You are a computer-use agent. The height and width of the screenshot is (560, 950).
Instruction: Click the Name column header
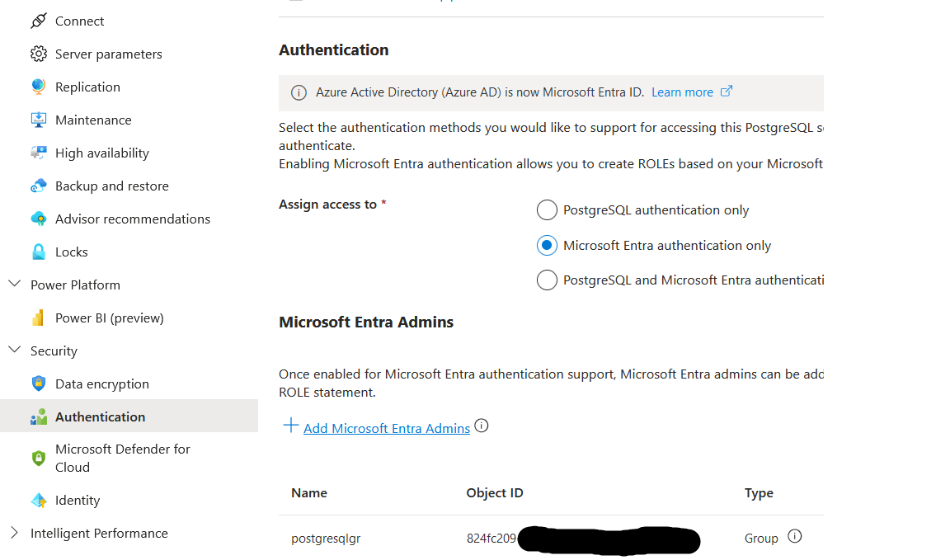point(309,492)
